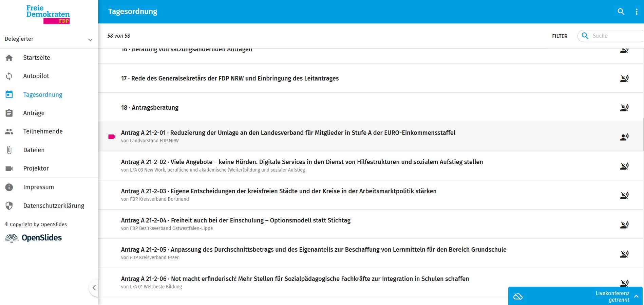Open Datenschutzerklärung in the sidebar
Screen dimensions: 644x305
54,206
